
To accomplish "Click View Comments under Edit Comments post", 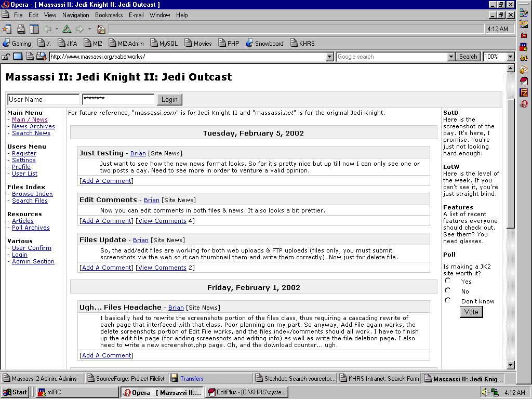I will tap(162, 221).
